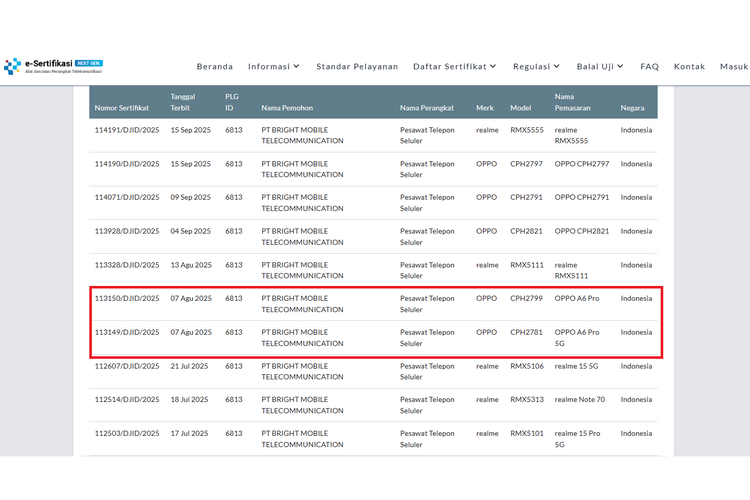Click model cell CPH2821

[526, 231]
